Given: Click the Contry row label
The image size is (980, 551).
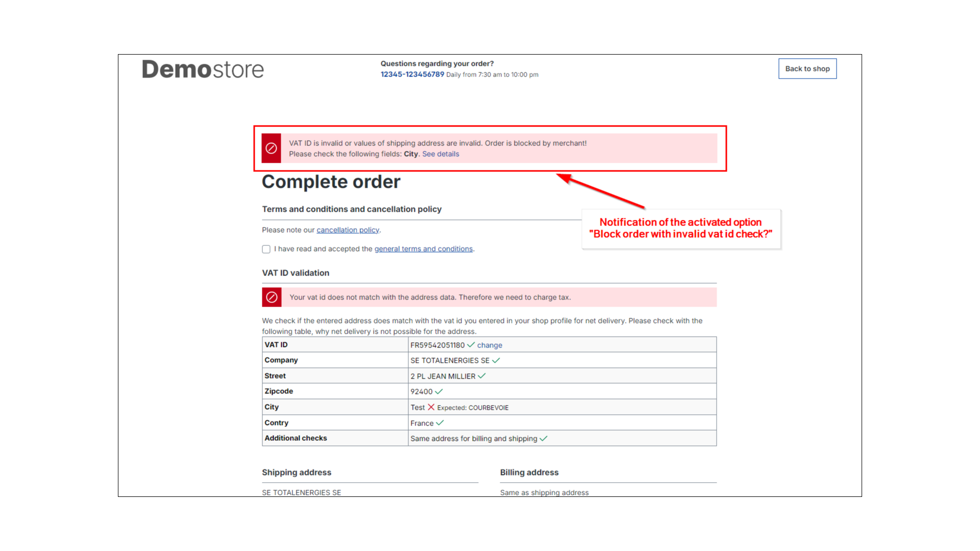Looking at the screenshot, I should 276,423.
